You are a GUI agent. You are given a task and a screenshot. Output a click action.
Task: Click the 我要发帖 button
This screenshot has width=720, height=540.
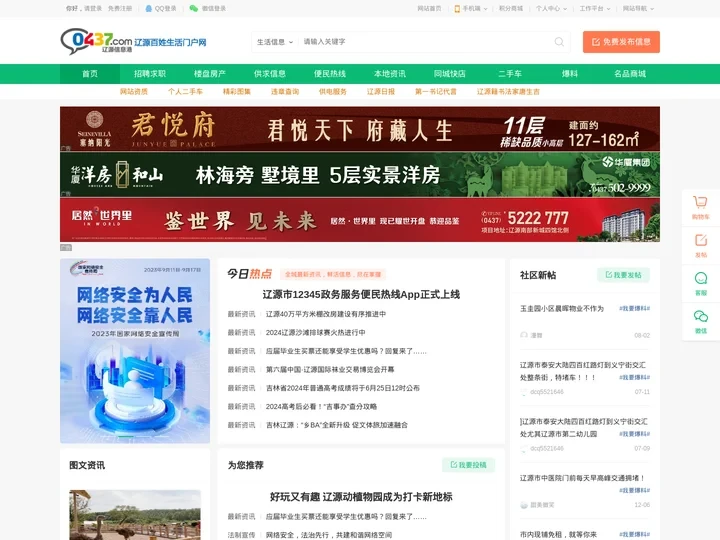(x=623, y=275)
